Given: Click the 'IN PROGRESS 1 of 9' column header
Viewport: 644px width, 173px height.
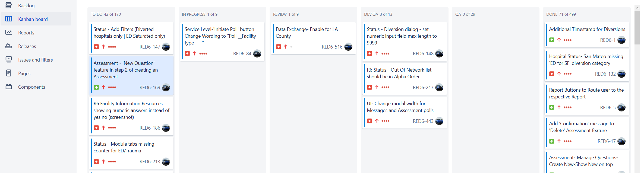Looking at the screenshot, I should 200,14.
